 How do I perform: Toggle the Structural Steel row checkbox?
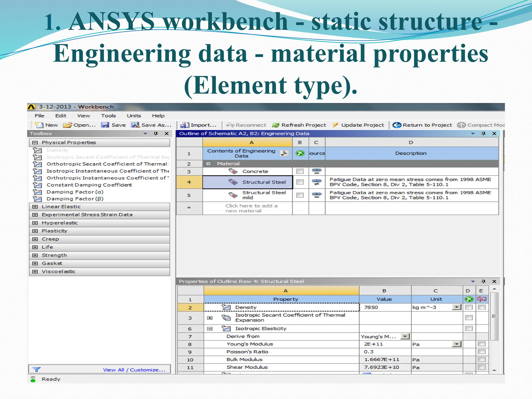coord(300,182)
